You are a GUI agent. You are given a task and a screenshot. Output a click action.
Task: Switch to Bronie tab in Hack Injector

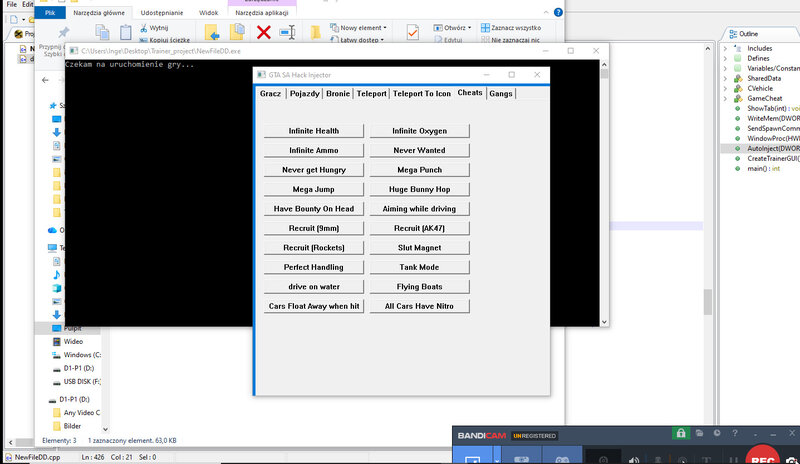coord(338,93)
